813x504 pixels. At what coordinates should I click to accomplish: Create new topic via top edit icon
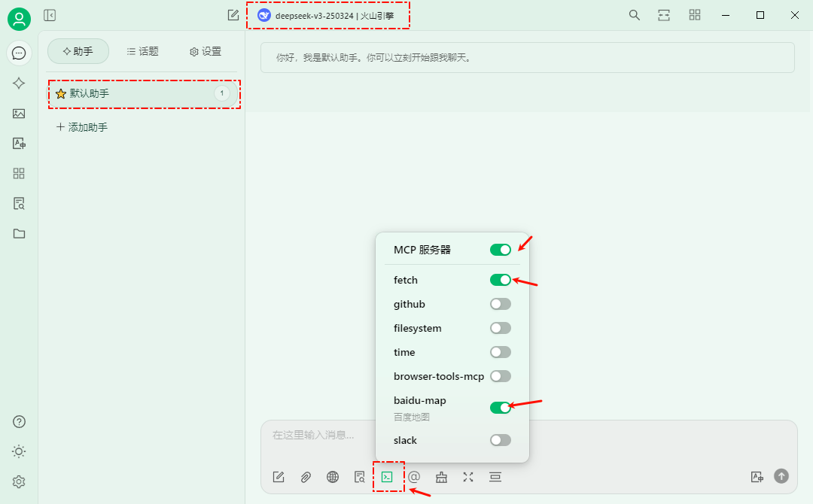[x=233, y=16]
